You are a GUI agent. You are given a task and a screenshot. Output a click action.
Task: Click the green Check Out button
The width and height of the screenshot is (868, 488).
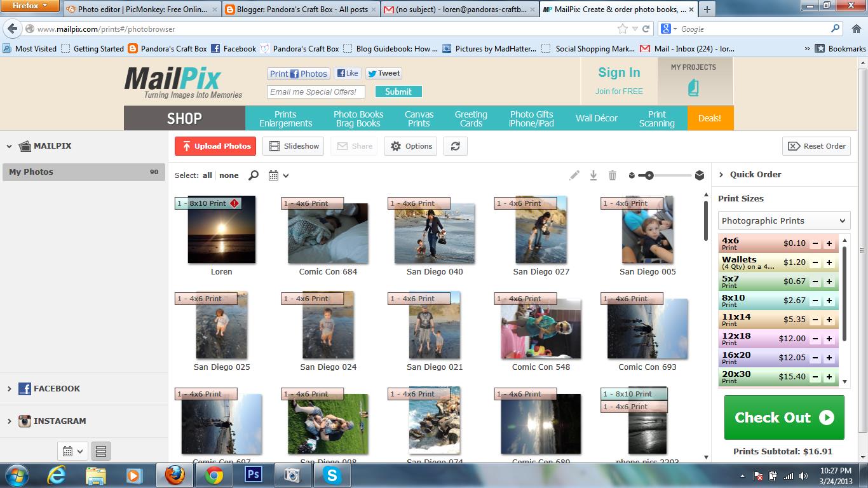783,417
